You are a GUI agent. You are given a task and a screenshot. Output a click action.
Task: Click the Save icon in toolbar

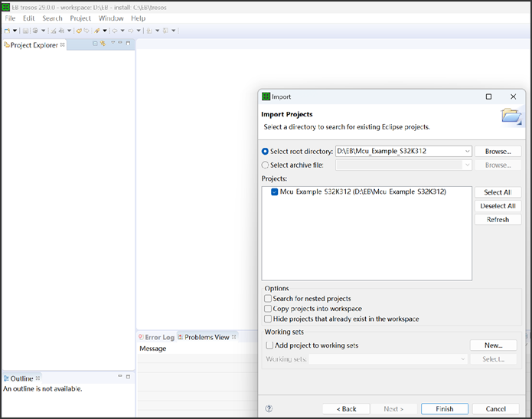coord(25,31)
